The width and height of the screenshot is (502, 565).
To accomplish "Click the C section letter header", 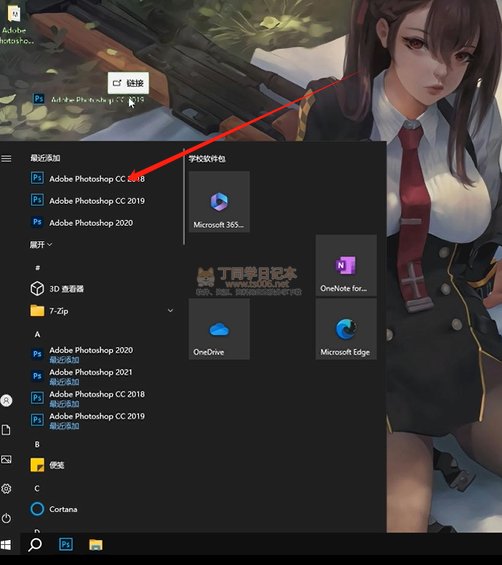I will (37, 488).
